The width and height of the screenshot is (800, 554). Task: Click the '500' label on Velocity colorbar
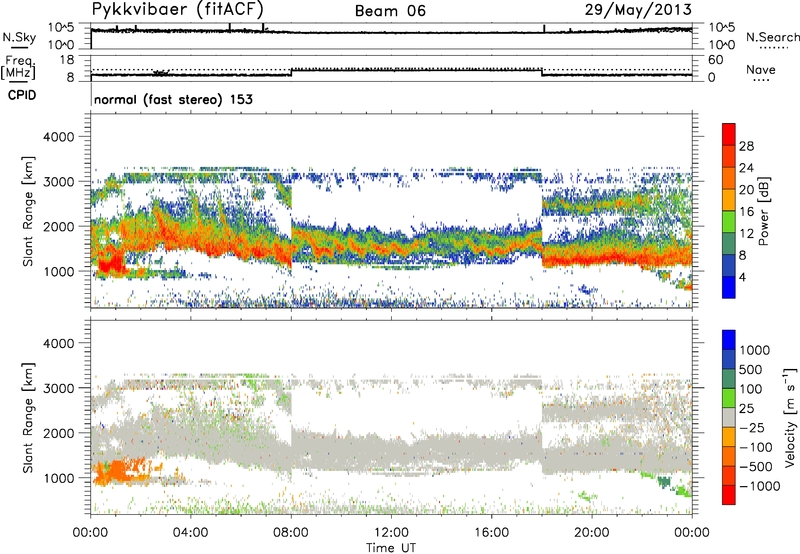pyautogui.click(x=751, y=369)
